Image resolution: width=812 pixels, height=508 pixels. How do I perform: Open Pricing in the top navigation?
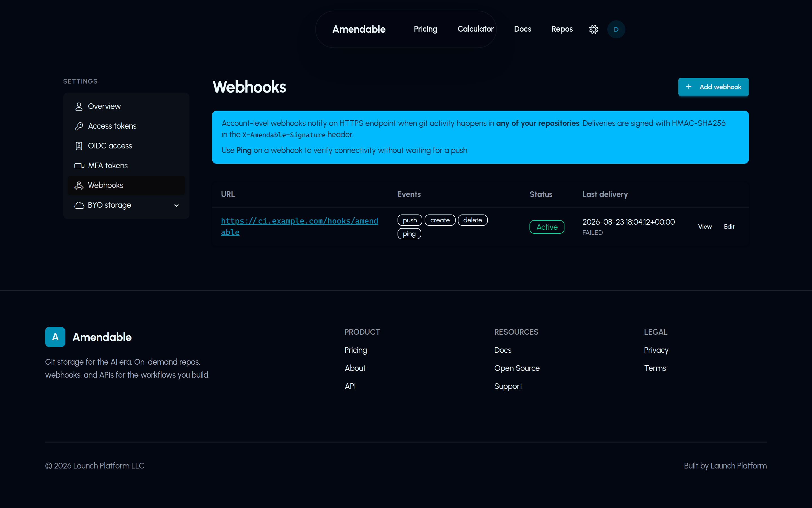tap(425, 29)
